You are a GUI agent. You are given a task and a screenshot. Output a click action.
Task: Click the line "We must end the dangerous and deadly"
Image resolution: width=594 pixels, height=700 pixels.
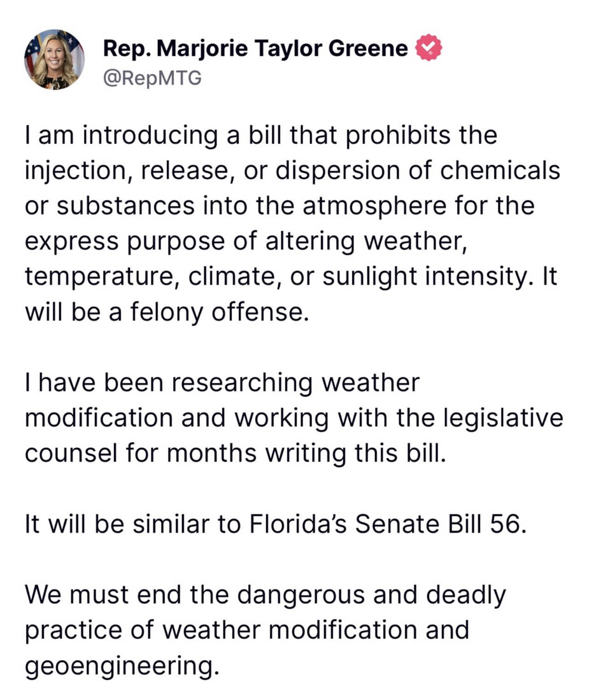[x=265, y=596]
